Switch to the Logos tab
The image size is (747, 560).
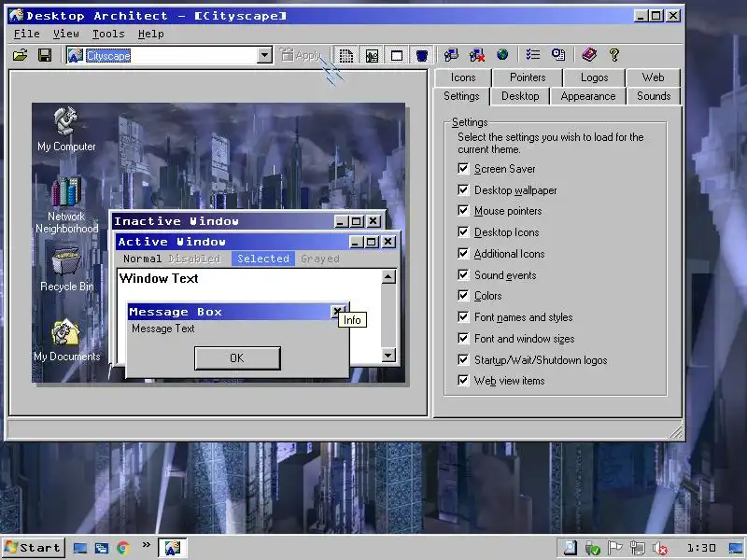tap(594, 77)
